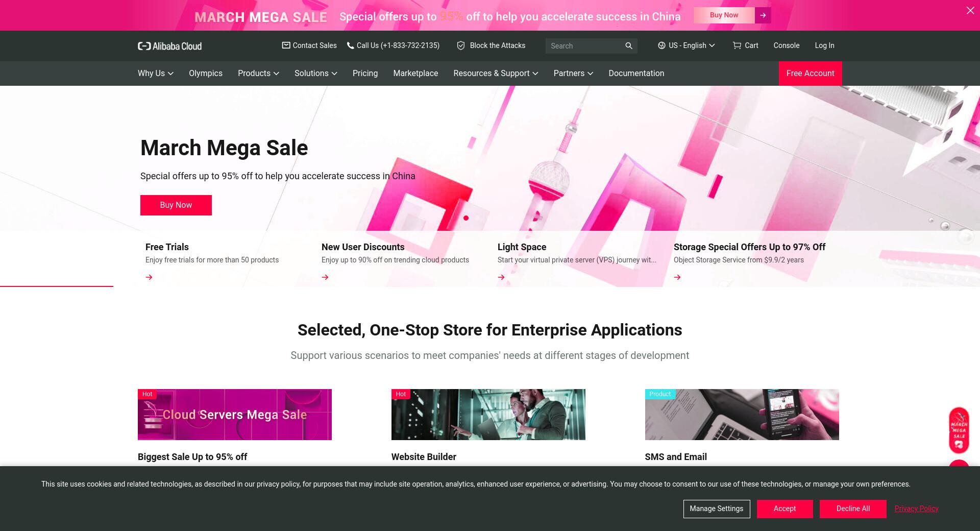
Task: Click the arrow under Light Space
Action: [501, 277]
